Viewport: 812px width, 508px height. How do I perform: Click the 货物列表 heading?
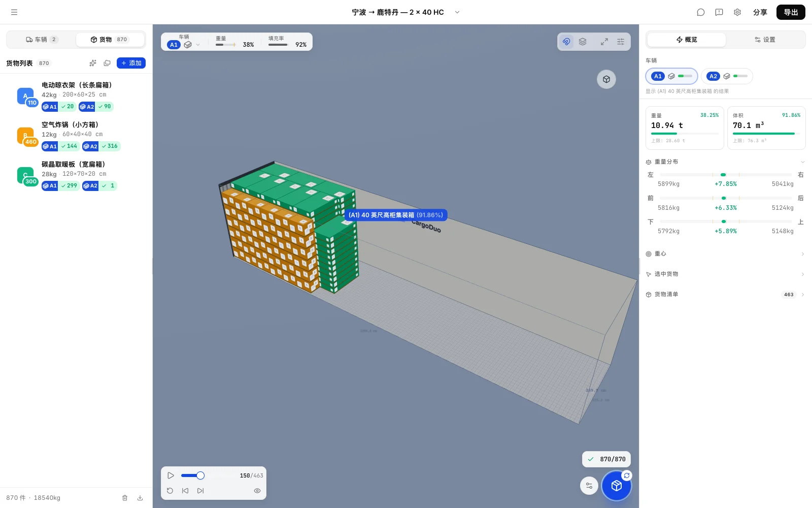19,63
